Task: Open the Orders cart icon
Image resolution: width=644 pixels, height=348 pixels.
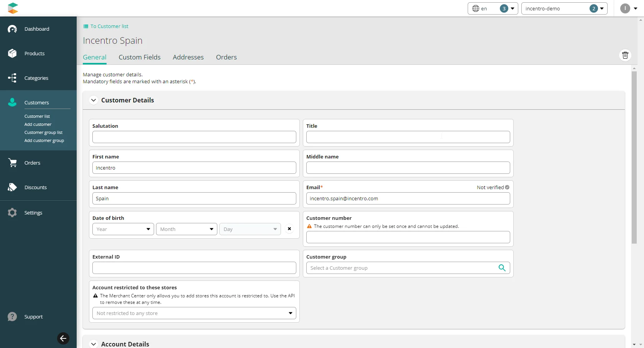Action: (x=12, y=163)
